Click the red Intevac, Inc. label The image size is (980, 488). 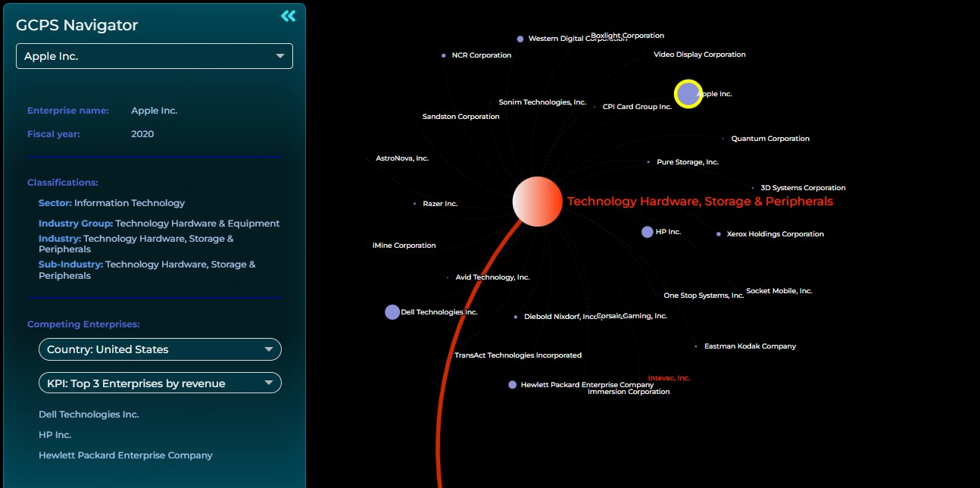pos(669,378)
